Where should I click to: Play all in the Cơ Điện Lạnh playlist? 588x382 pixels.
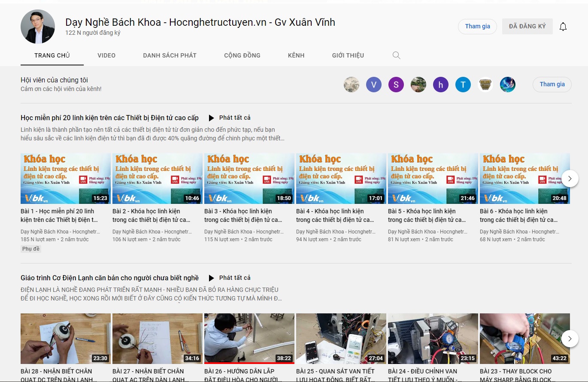pyautogui.click(x=230, y=278)
